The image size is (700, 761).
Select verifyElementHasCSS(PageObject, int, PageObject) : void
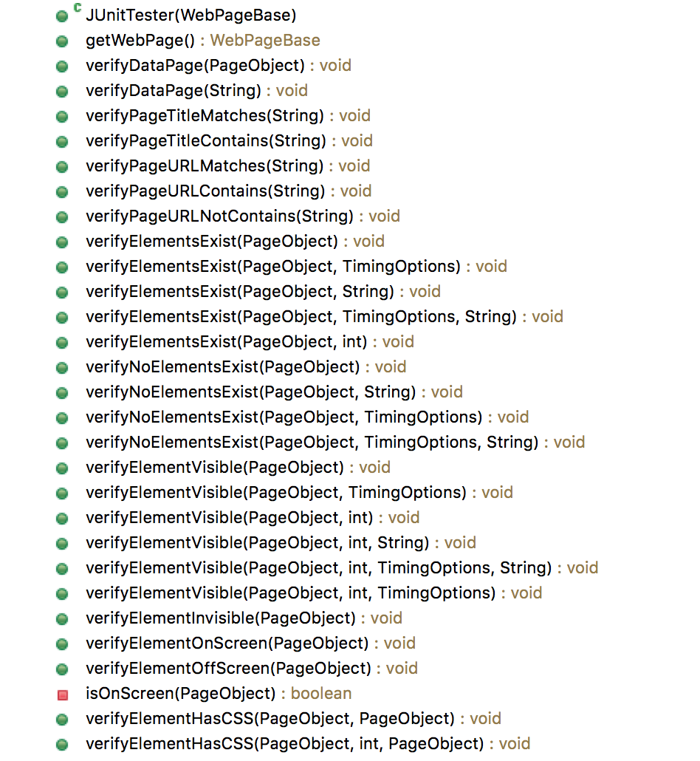[x=309, y=744]
